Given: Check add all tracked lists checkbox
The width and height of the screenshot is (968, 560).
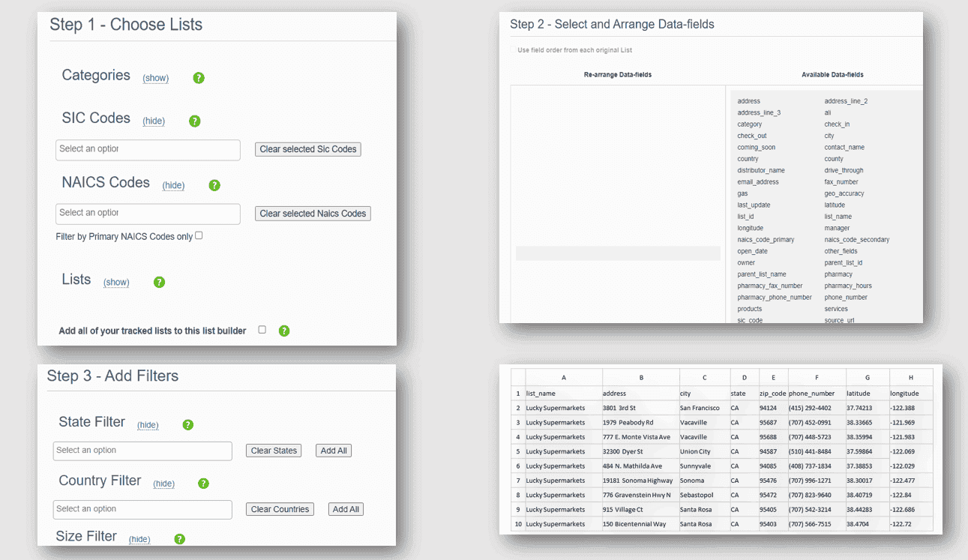Looking at the screenshot, I should coord(262,330).
